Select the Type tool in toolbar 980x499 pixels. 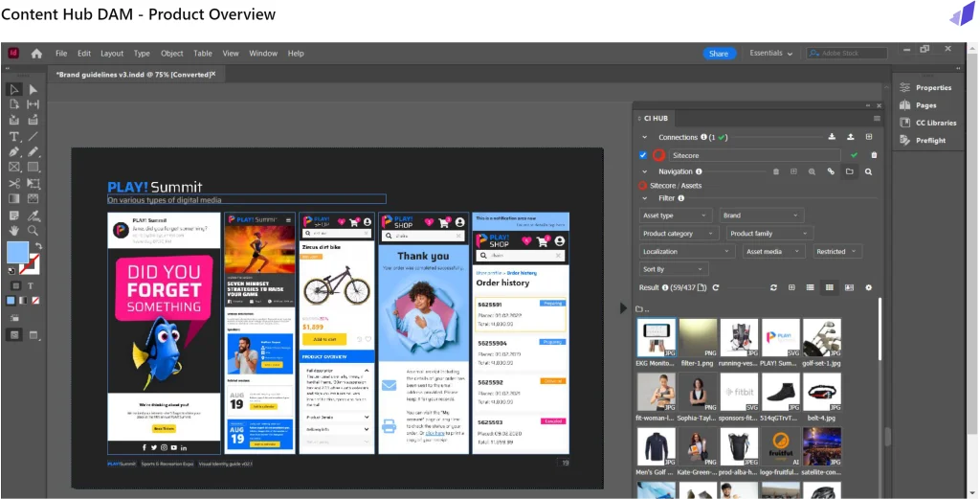[14, 137]
